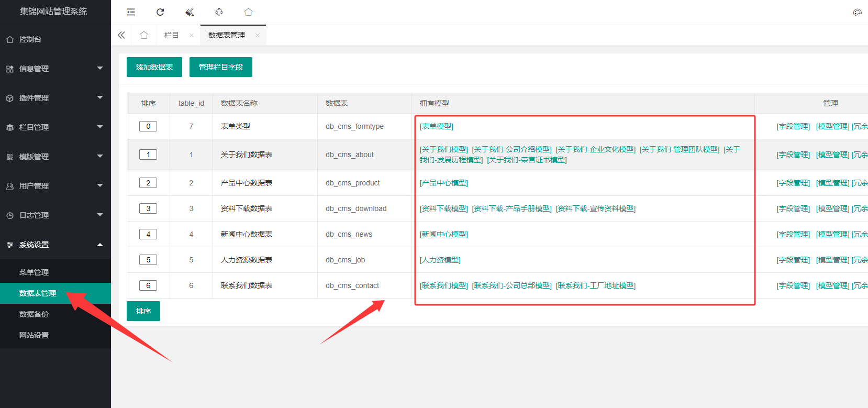Expand 插件管理 sidebar menu

point(55,98)
